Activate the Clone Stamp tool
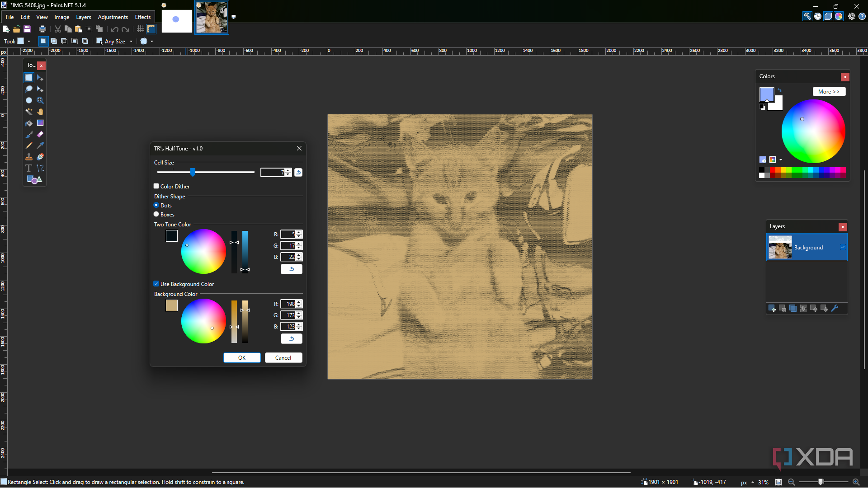Screen dimensions: 868x488 click(x=29, y=157)
